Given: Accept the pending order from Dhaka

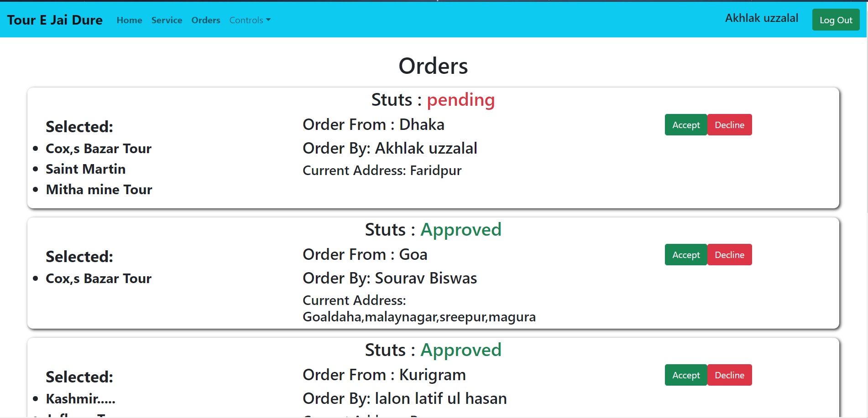Looking at the screenshot, I should (x=685, y=125).
